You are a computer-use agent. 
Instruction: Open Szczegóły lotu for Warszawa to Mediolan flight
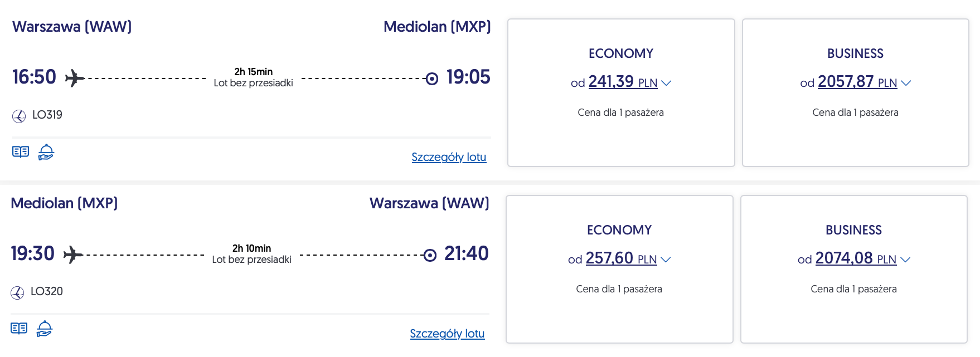(449, 157)
